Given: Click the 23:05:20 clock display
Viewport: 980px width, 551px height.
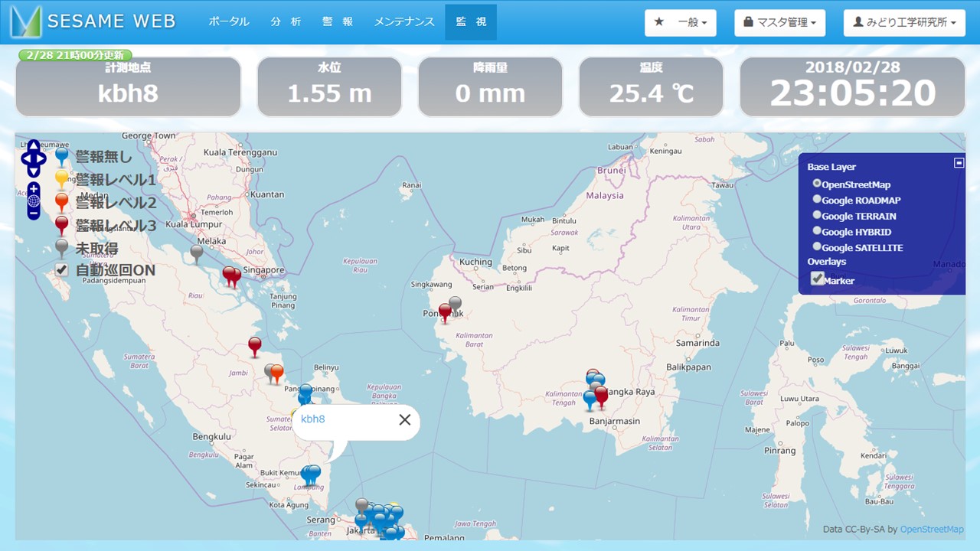Looking at the screenshot, I should [x=853, y=93].
